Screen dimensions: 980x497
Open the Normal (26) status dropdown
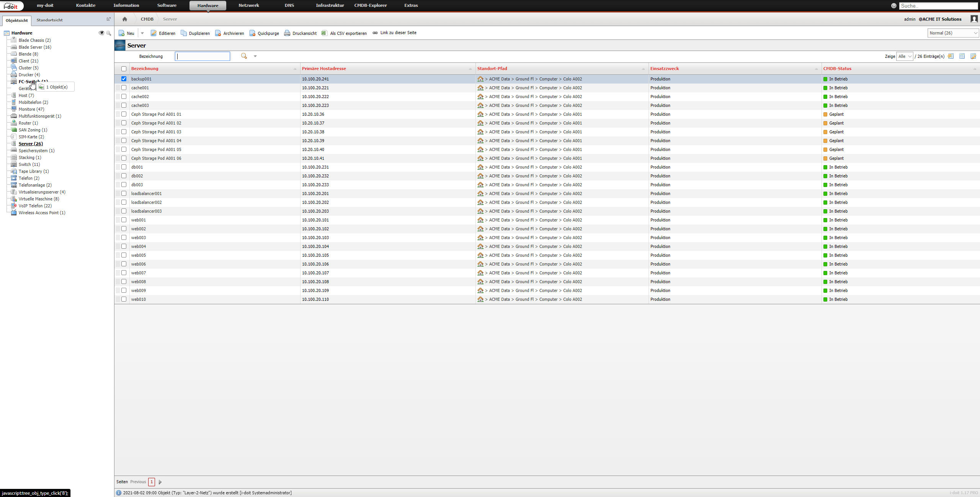coord(953,33)
